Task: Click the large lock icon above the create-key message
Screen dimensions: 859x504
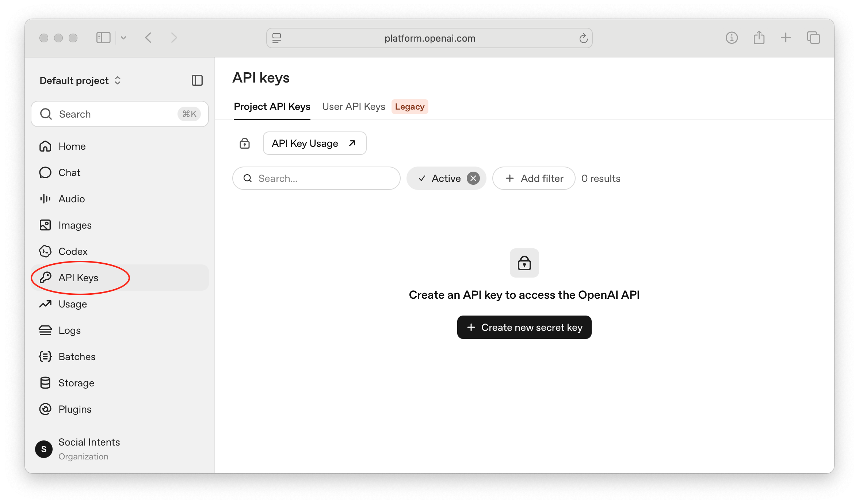Action: pos(524,263)
